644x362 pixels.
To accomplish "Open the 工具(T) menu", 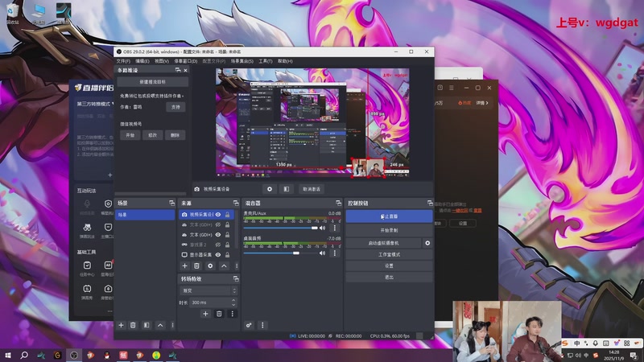I will coord(266,61).
